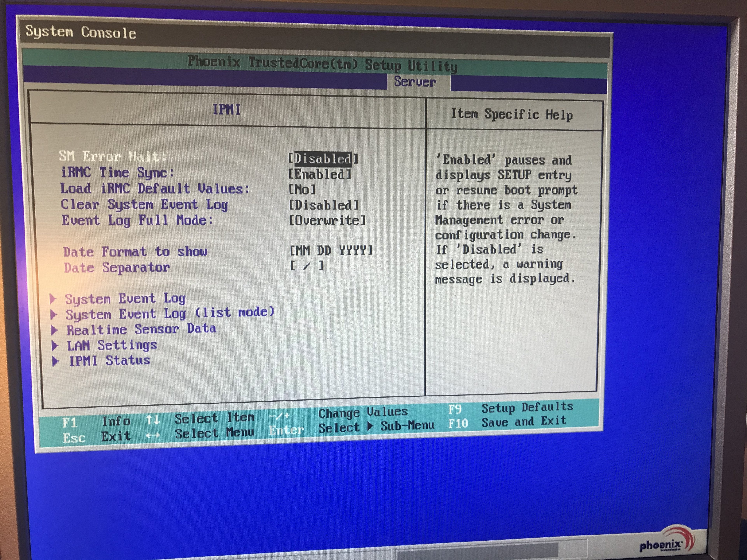Image resolution: width=747 pixels, height=560 pixels.
Task: Change the Date Separator slash value
Action: tap(307, 266)
